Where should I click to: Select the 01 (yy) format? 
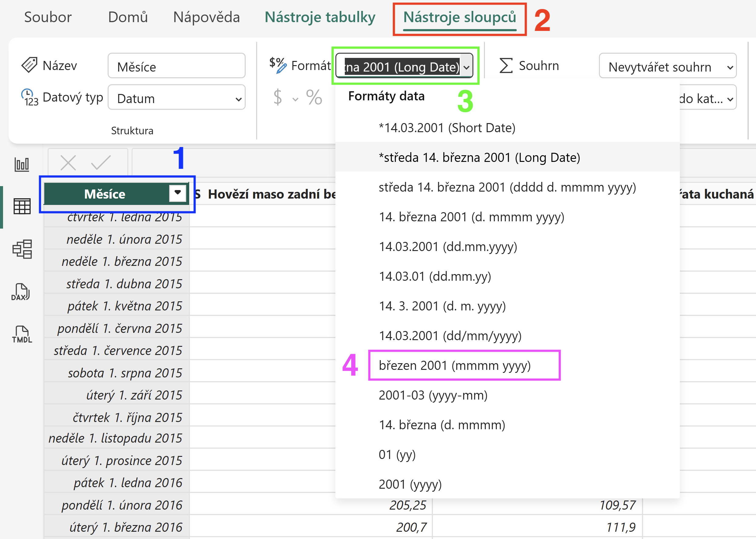pyautogui.click(x=507, y=454)
